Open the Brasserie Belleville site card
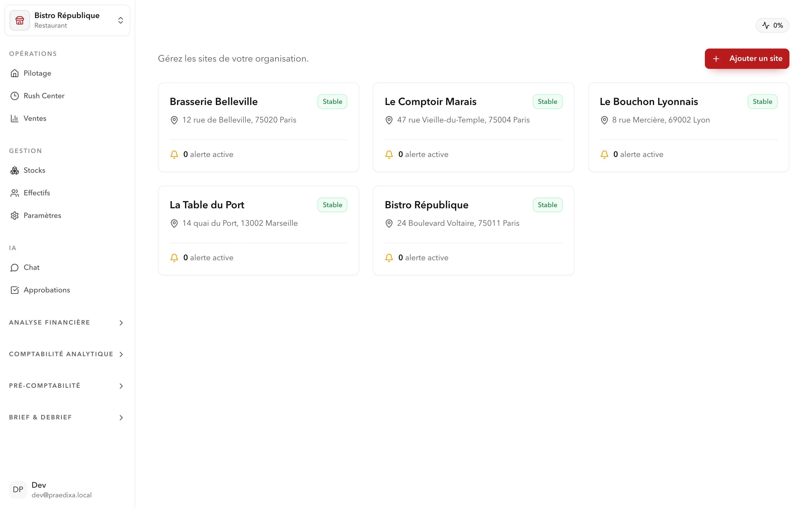This screenshot has height=508, width=812. (x=258, y=127)
